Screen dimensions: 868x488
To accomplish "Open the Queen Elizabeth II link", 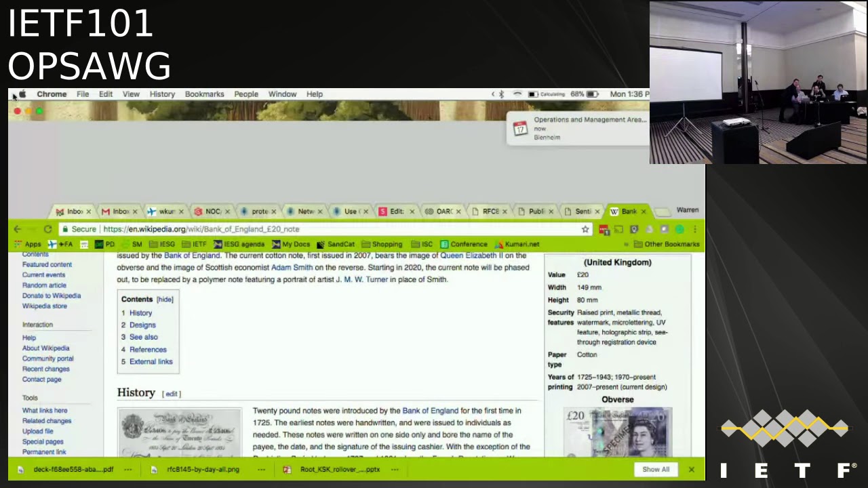I will click(471, 256).
